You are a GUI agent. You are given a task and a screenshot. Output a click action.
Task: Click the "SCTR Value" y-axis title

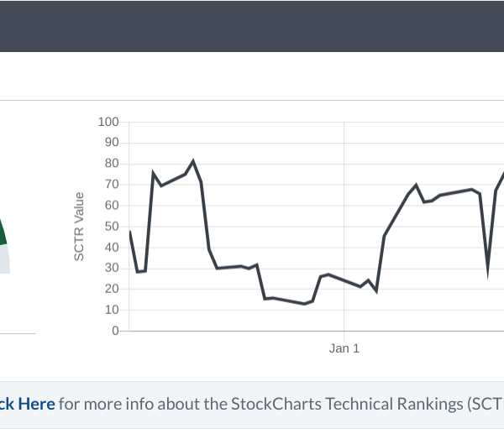pyautogui.click(x=79, y=226)
